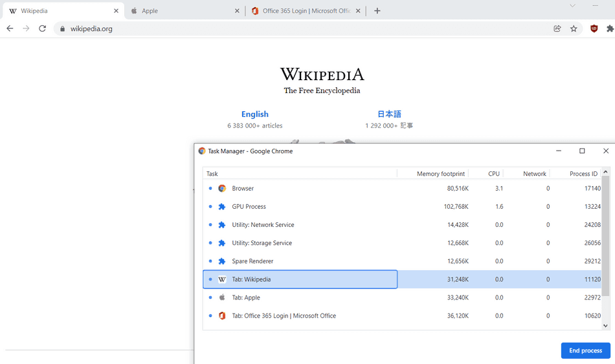The image size is (615, 364).
Task: Click the Spare Renderer puzzle icon
Action: tap(222, 261)
